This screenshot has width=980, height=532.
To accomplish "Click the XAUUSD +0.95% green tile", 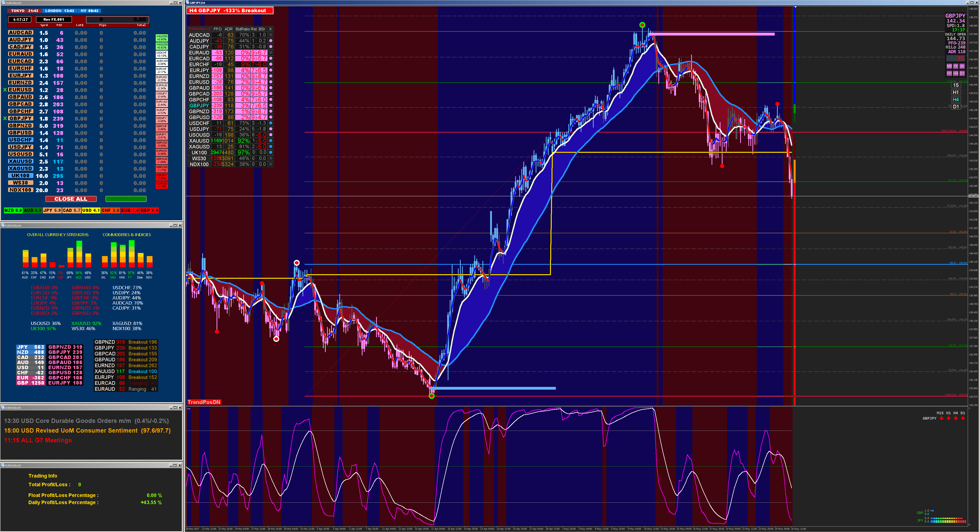I will coord(162,38).
